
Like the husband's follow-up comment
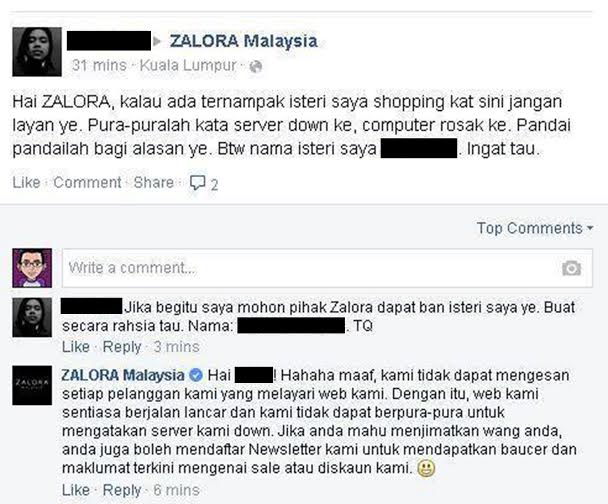click(x=76, y=347)
